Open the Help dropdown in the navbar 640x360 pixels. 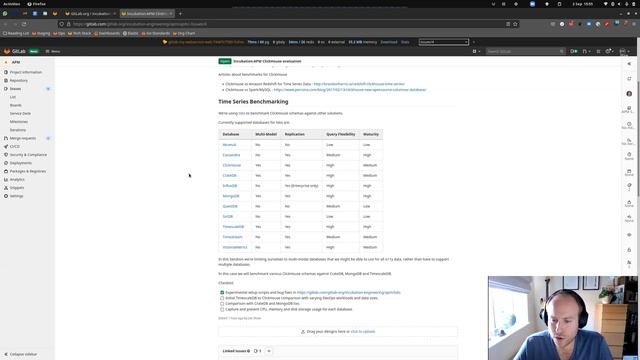click(x=609, y=51)
